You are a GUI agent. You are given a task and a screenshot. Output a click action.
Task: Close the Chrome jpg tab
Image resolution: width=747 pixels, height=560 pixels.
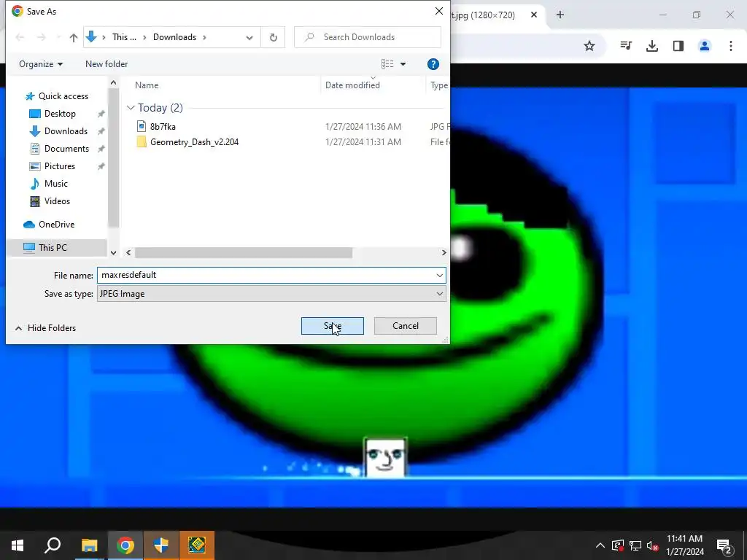[534, 15]
